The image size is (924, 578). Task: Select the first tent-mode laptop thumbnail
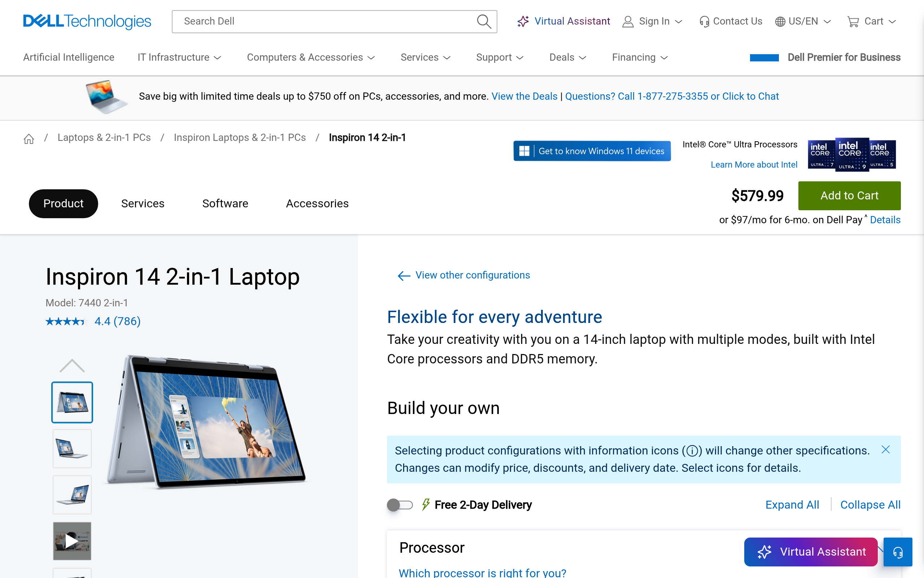(72, 402)
